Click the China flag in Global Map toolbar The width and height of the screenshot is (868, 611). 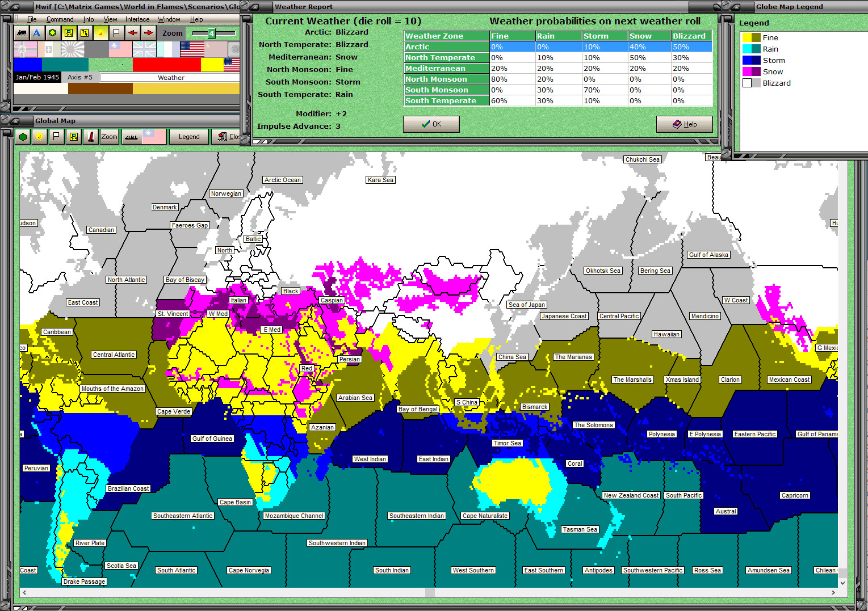[x=154, y=137]
